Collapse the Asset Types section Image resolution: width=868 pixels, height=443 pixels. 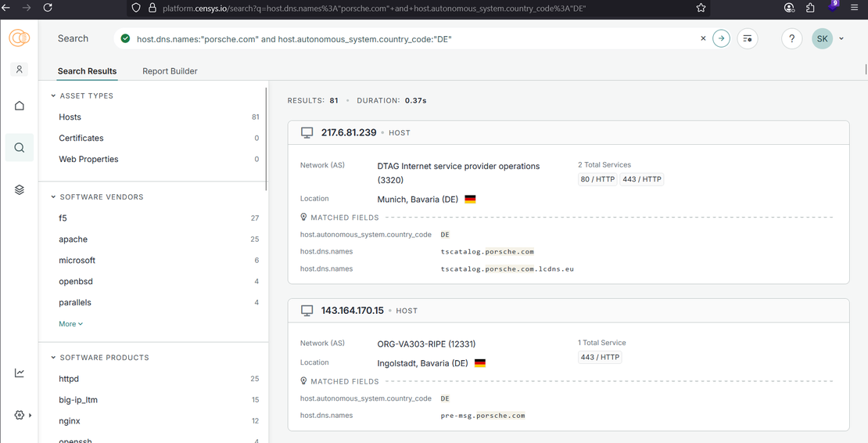click(53, 95)
